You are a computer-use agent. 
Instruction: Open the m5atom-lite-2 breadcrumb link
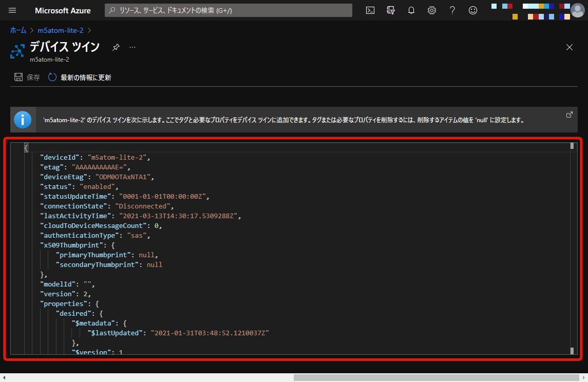click(61, 30)
